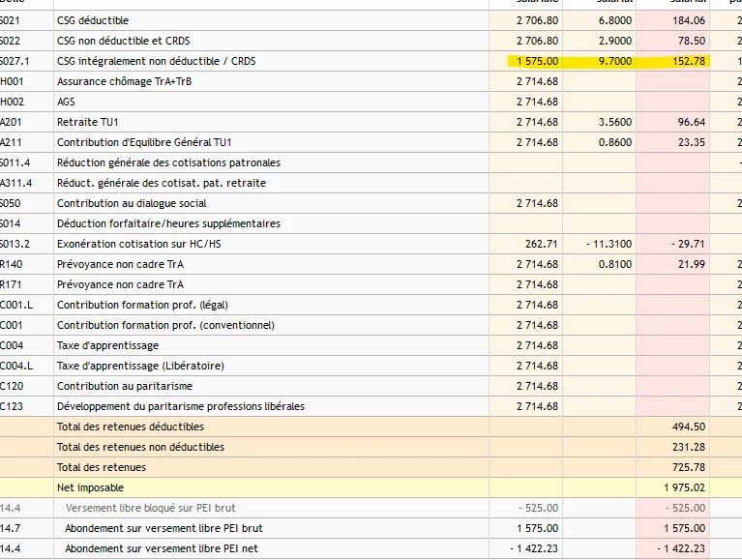Click amount - 29.71
This screenshot has width=742, height=560.
click(688, 244)
